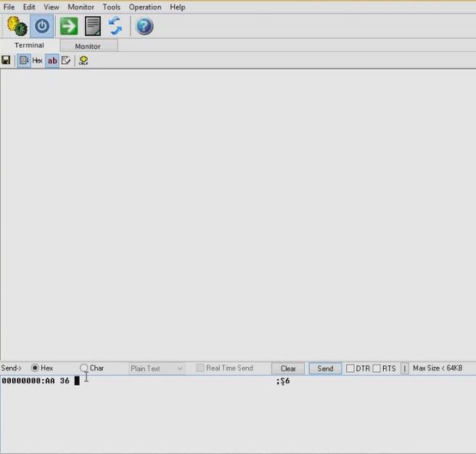
Task: Open the Operation menu
Action: pyautogui.click(x=145, y=7)
